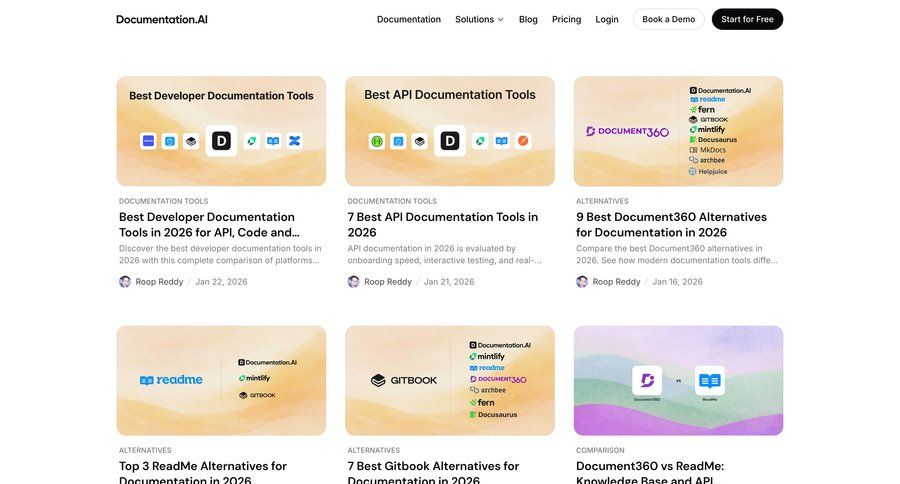900x484 pixels.
Task: Open the Pricing page
Action: click(x=567, y=19)
